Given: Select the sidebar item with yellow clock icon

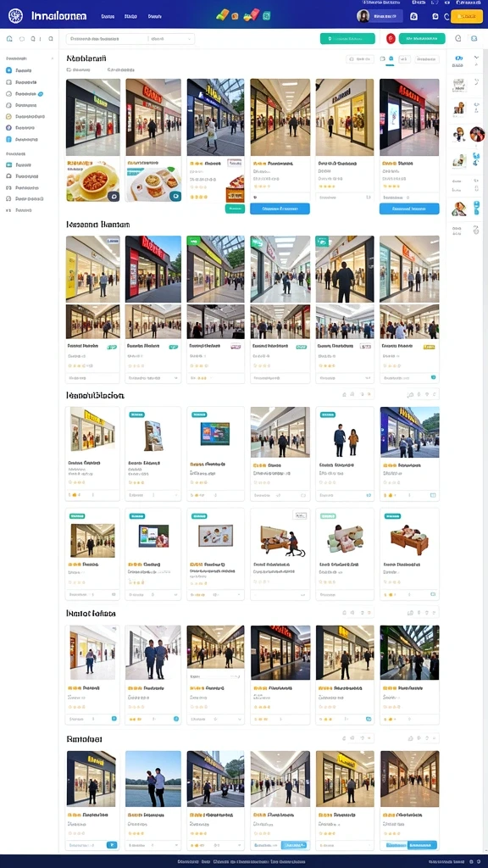Looking at the screenshot, I should pos(23,116).
